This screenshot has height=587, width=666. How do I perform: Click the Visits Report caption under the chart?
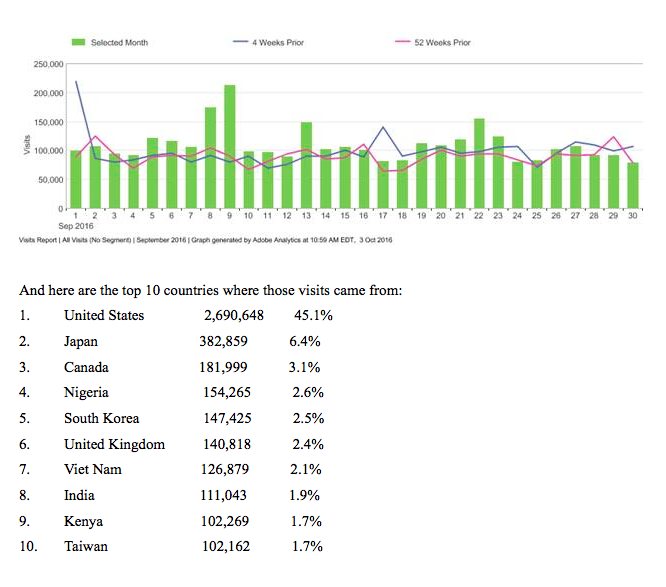[x=206, y=240]
